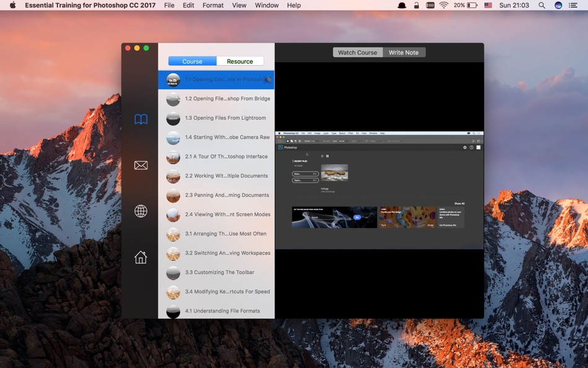The image size is (588, 368).
Task: Switch to the Resource tab
Action: point(240,61)
